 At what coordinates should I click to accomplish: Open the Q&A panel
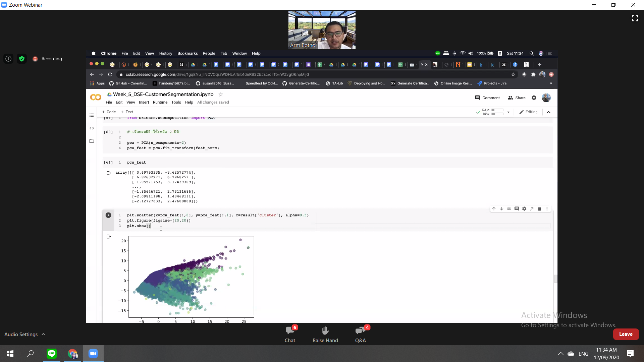(x=361, y=334)
